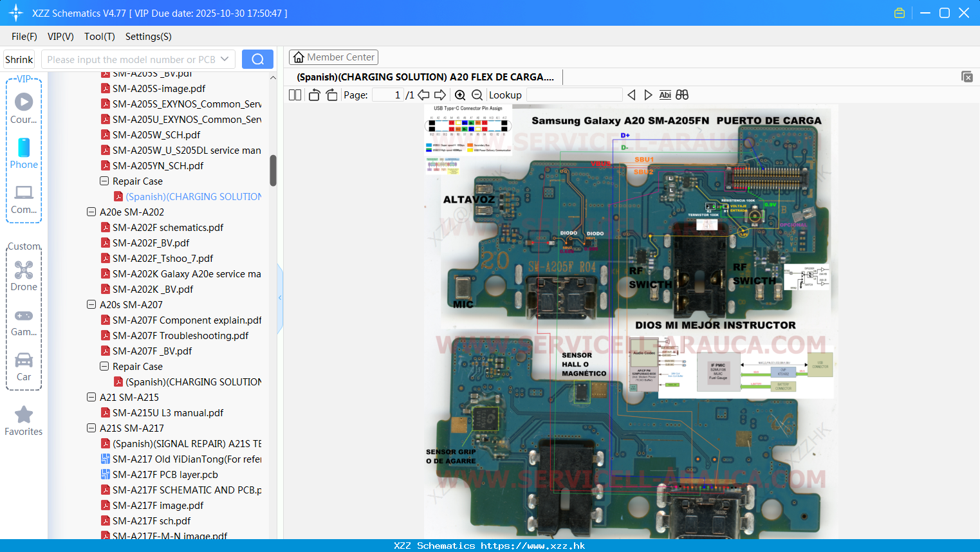Find previous lookup result triangle
The width and height of the screenshot is (980, 552).
coord(631,95)
